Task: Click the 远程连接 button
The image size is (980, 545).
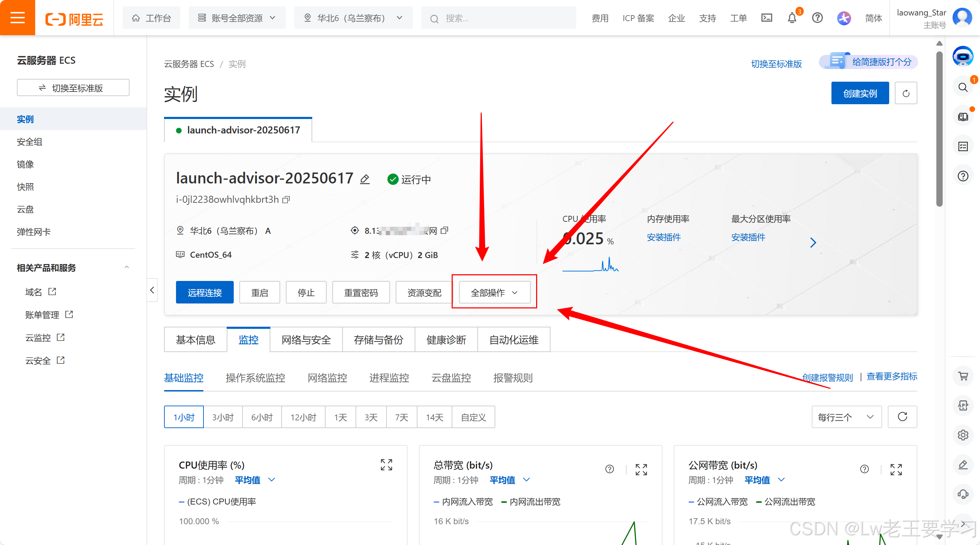Action: [205, 292]
